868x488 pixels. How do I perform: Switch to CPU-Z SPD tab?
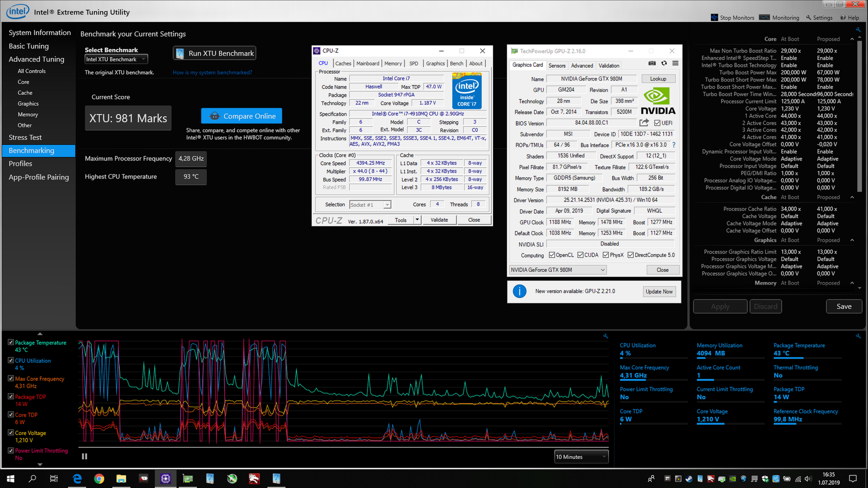[414, 64]
